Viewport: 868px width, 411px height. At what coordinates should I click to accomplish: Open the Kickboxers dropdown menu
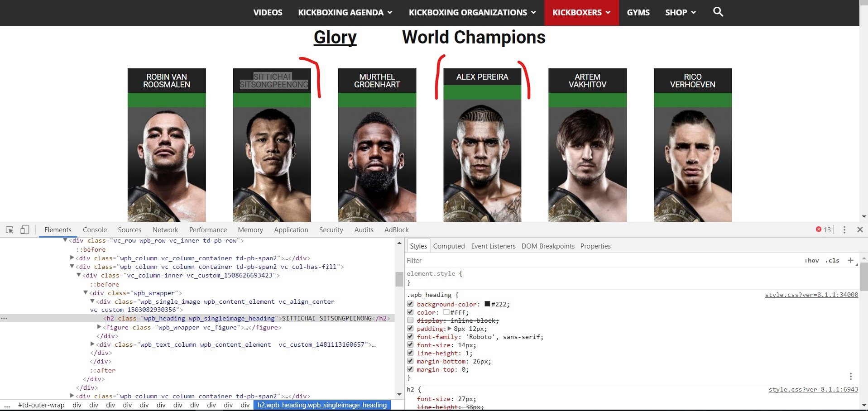click(581, 12)
